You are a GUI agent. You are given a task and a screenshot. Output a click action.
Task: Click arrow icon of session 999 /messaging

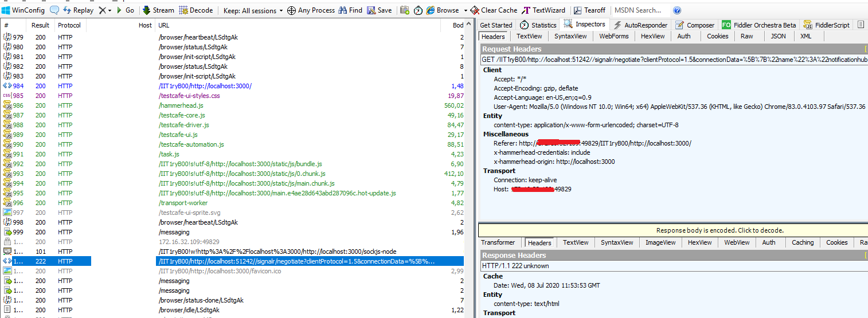click(7, 232)
